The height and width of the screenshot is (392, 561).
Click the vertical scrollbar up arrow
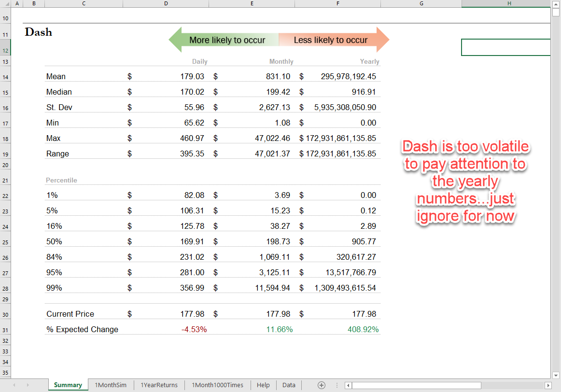[556, 4]
